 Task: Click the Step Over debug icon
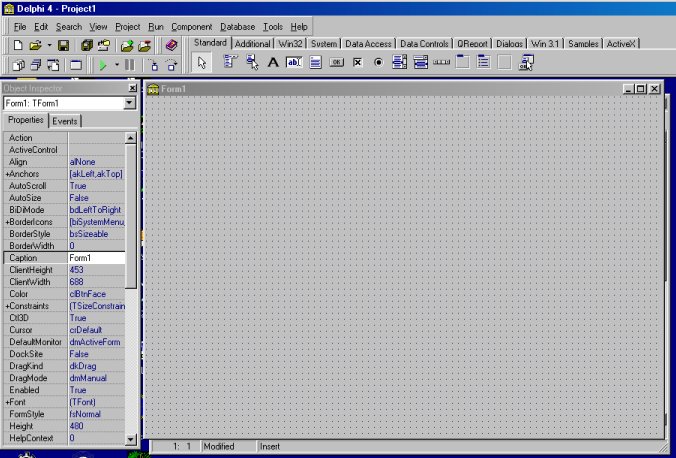click(172, 65)
